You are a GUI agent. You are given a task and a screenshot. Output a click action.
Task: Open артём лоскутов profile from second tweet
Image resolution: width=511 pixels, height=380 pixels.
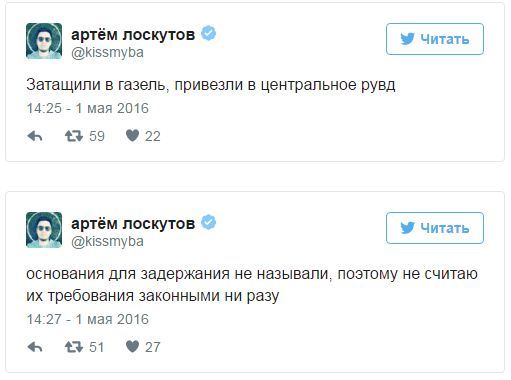tap(133, 223)
